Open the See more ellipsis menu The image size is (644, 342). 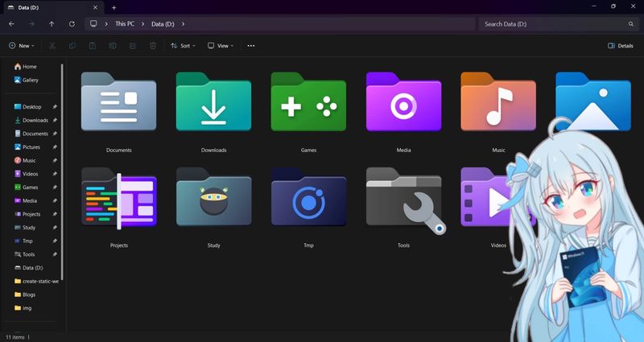(251, 46)
